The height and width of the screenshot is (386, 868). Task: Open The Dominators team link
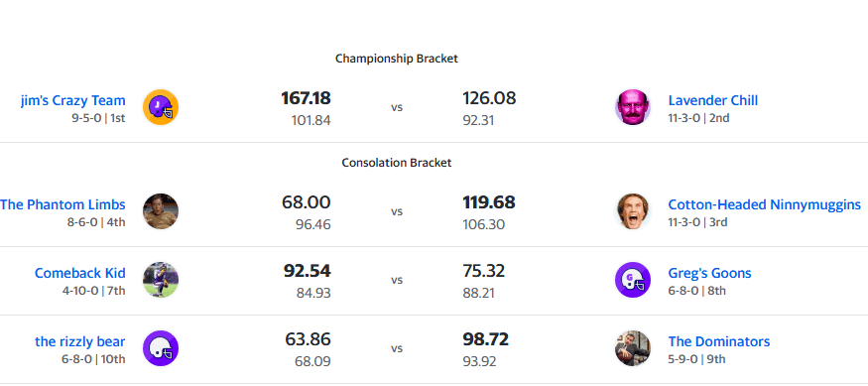[719, 341]
